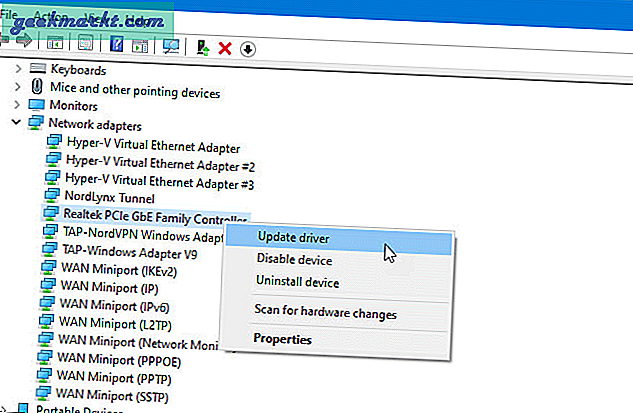
Task: Choose Uninstall device from context menu
Action: point(298,281)
